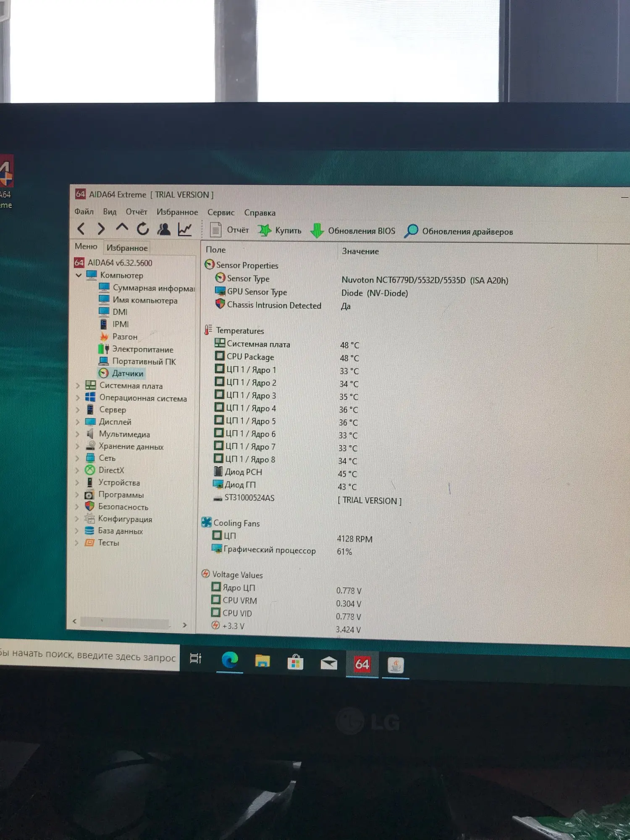This screenshot has height=840, width=630.
Task: Open the Справка menu
Action: click(x=260, y=213)
